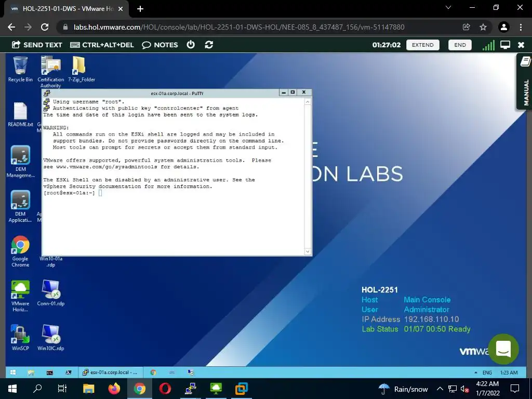Open the chat support bubble

[503, 349]
